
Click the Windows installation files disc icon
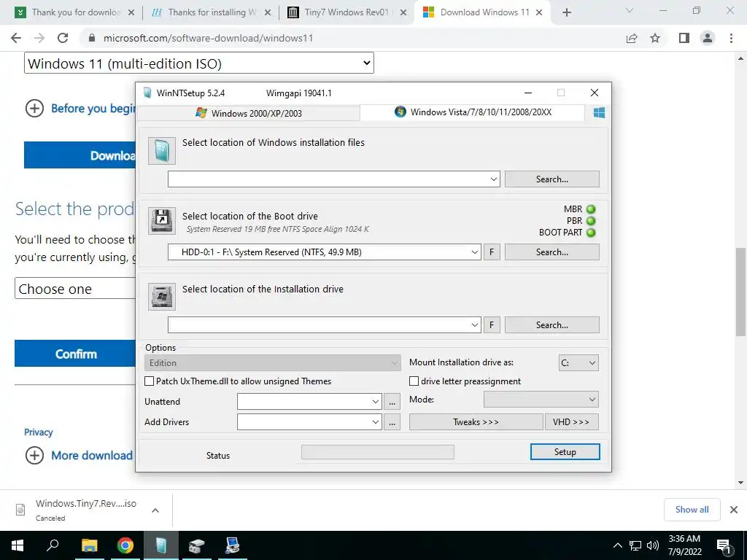[x=162, y=151]
